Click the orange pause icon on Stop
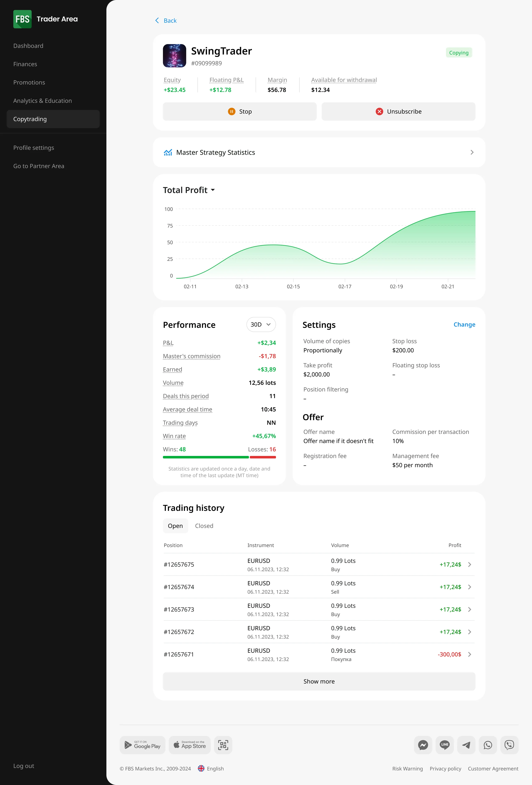 (232, 111)
